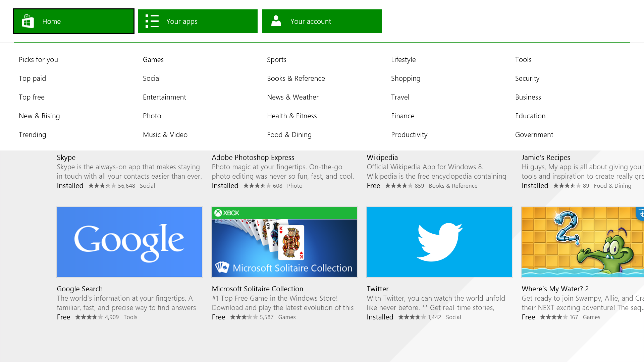This screenshot has width=644, height=362.
Task: Click the Games label under Solitaire Collection
Action: point(287,317)
